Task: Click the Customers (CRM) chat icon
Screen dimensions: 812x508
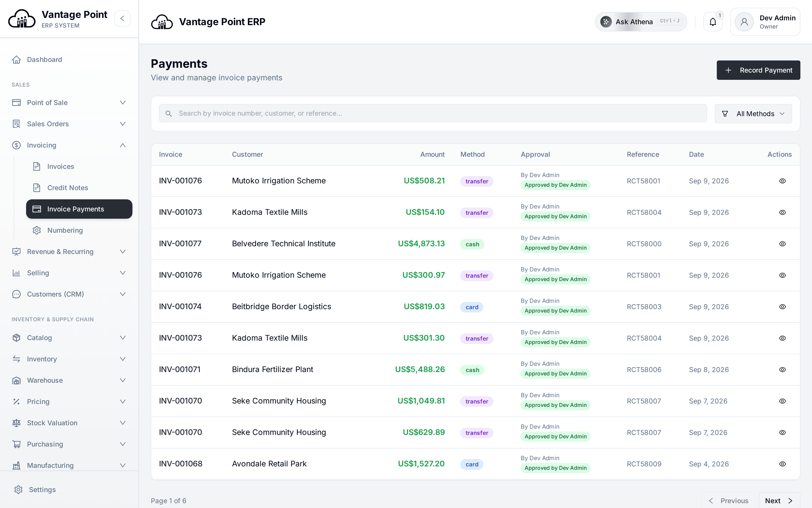Action: (x=16, y=294)
